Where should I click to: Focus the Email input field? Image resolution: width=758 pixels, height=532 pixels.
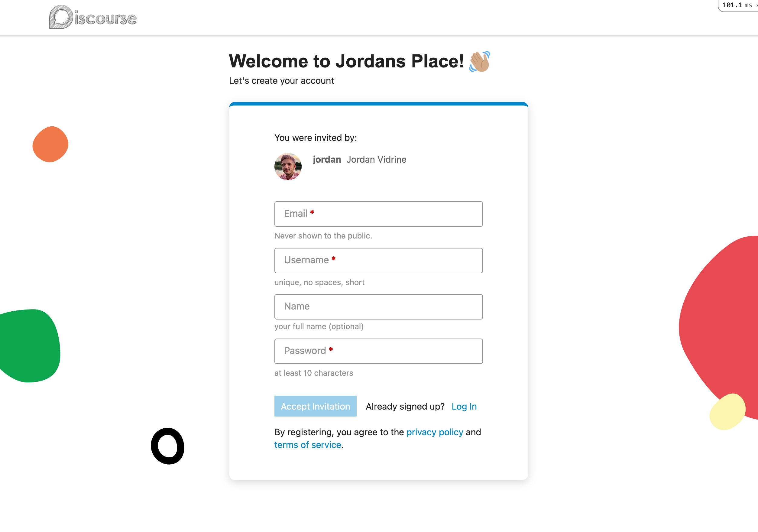coord(378,214)
